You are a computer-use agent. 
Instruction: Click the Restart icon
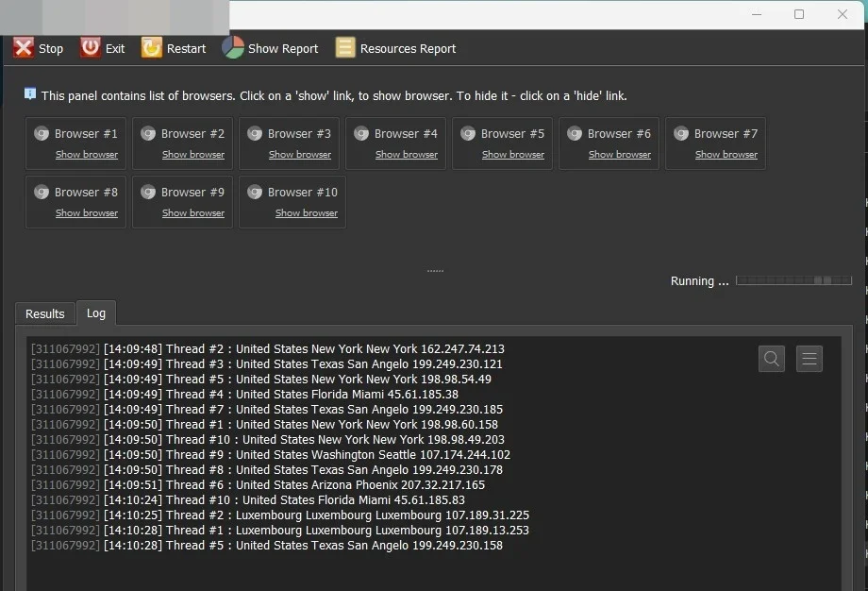tap(152, 48)
